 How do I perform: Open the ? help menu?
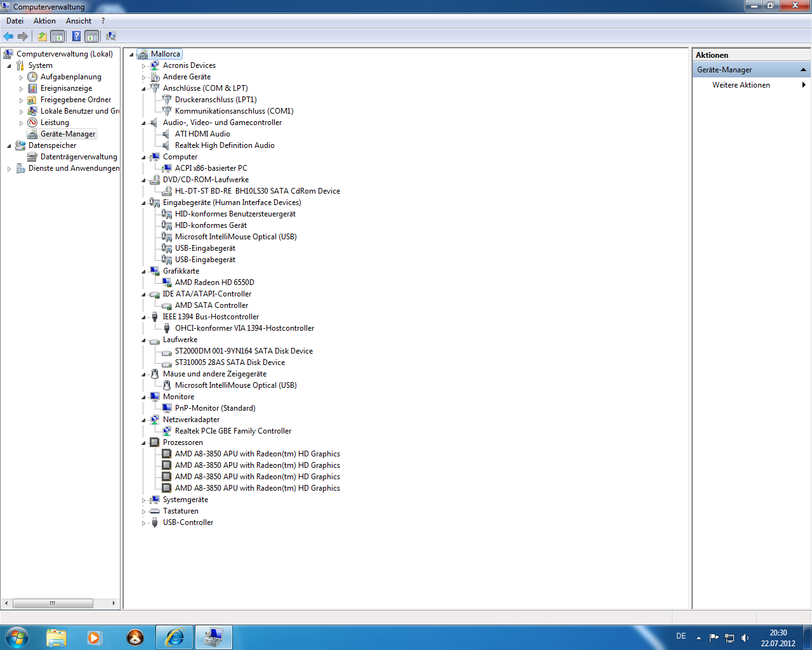[x=103, y=21]
